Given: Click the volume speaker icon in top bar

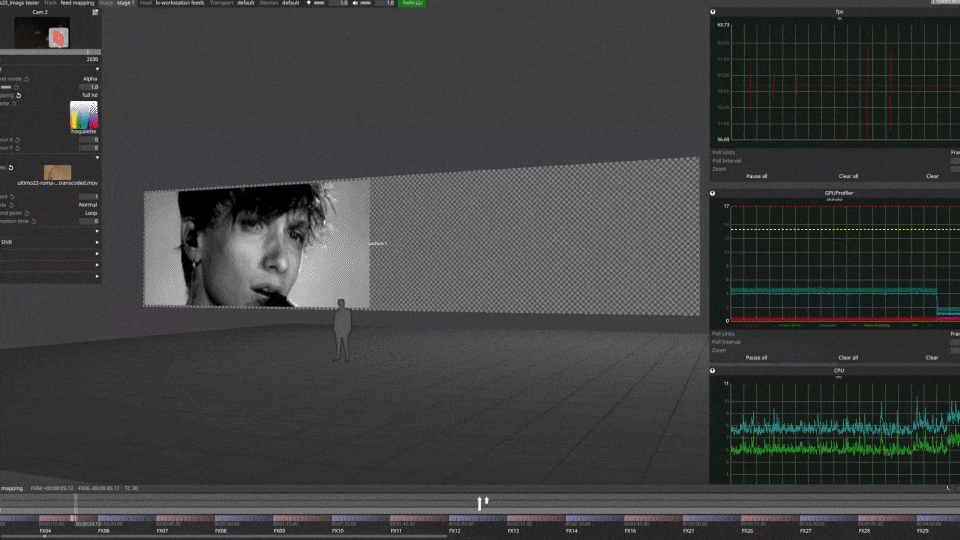Looking at the screenshot, I should (355, 3).
